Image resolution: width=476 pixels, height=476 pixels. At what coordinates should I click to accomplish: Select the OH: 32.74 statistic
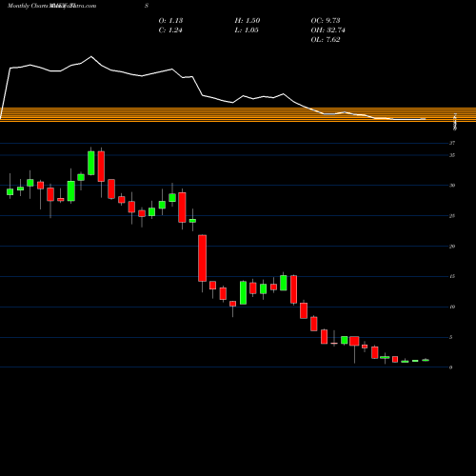[x=327, y=30]
